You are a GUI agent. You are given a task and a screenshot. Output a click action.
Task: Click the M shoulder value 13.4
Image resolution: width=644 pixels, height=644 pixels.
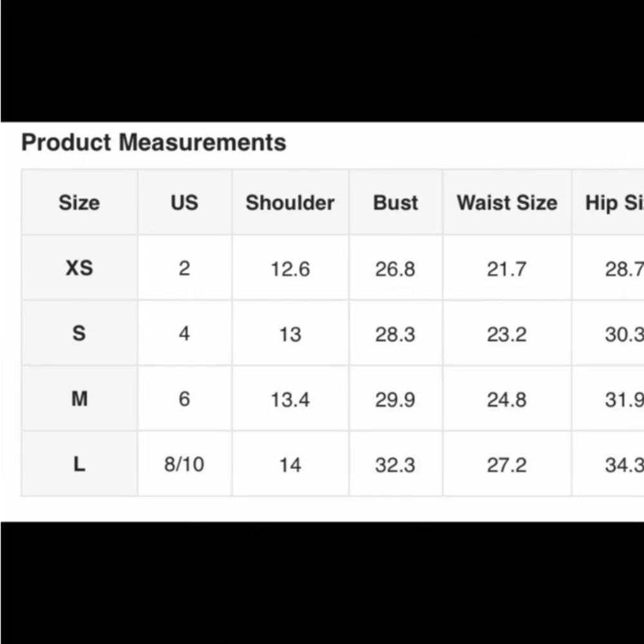point(290,400)
